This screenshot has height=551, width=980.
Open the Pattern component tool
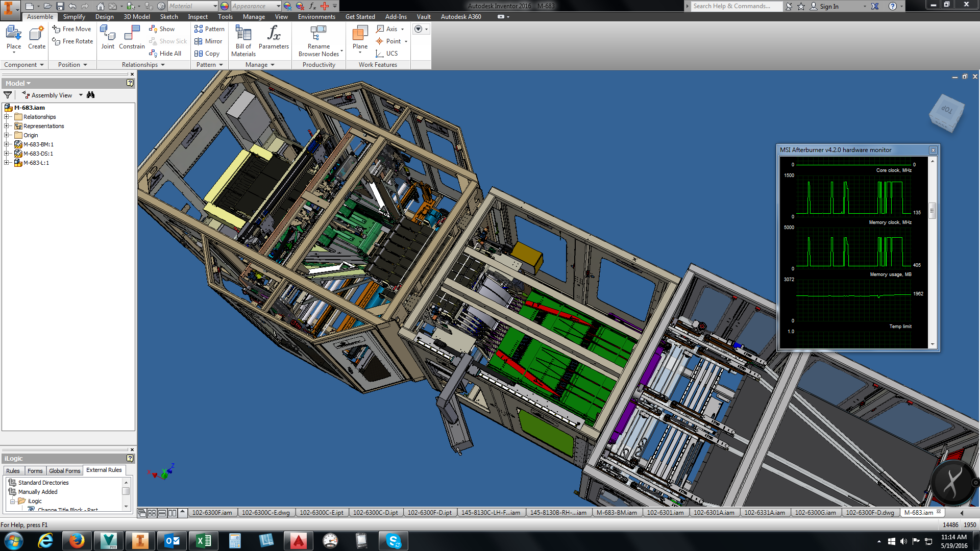click(x=209, y=29)
